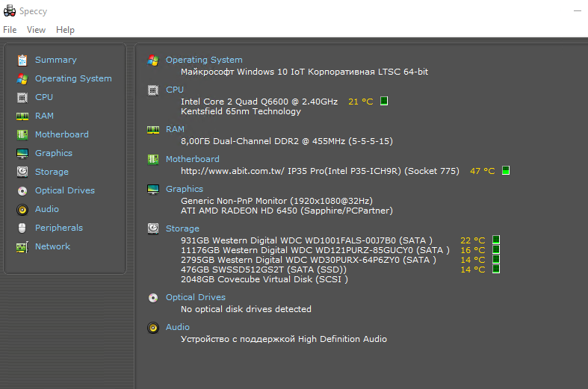Screen dimensions: 588x389
Task: Click the Graphics monitor icon in sidebar
Action: (22, 153)
